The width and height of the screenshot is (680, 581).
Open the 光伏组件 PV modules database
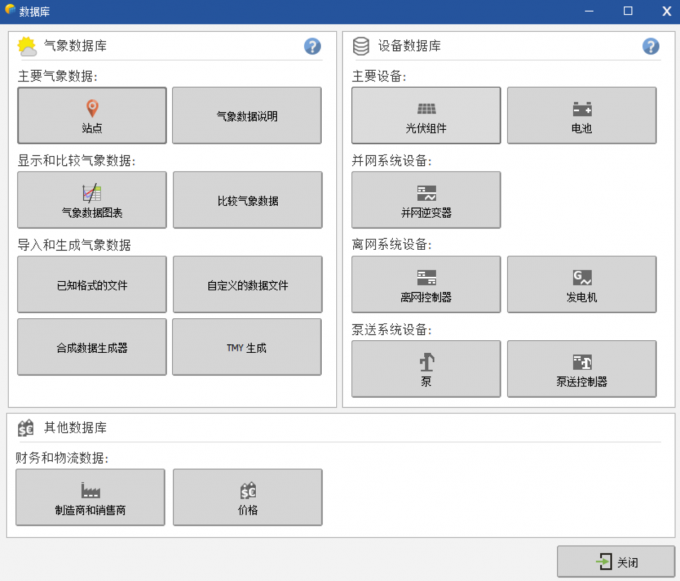426,115
